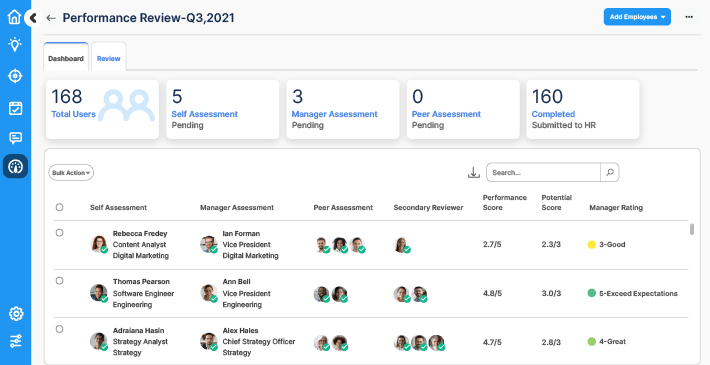
Task: Select the Rebecca Fredey row checkbox
Action: (x=59, y=233)
